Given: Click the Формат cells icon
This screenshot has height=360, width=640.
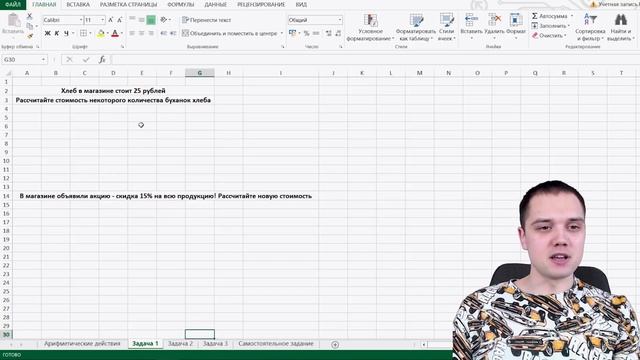Looking at the screenshot, I should (516, 19).
